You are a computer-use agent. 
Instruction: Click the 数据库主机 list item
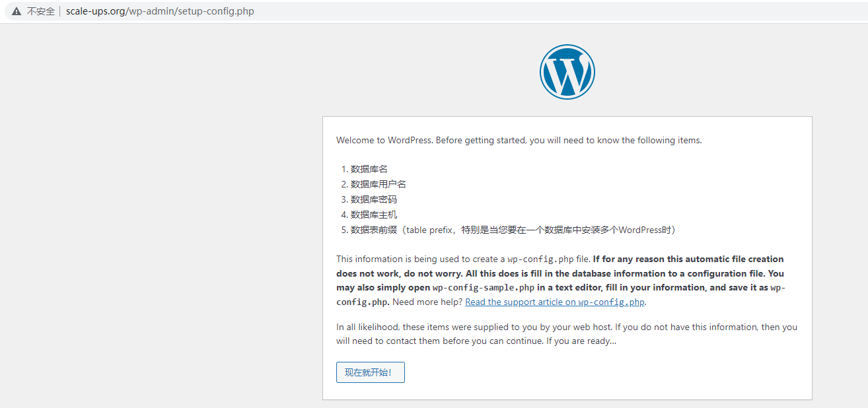[373, 215]
